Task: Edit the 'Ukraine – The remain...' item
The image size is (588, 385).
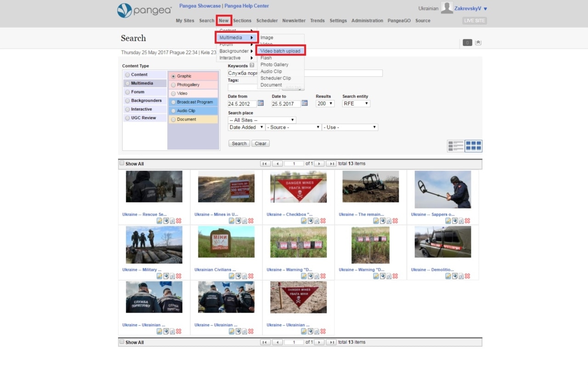Action: 376,221
